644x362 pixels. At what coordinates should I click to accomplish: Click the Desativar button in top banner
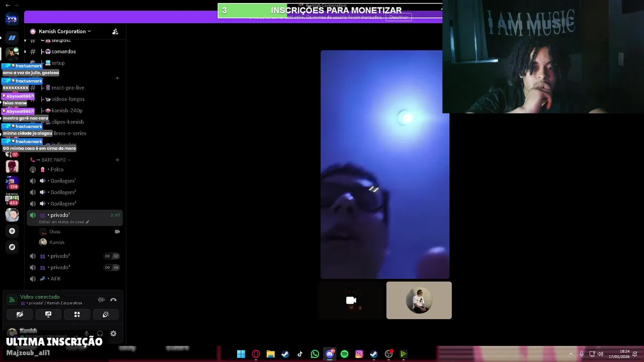coord(398,17)
